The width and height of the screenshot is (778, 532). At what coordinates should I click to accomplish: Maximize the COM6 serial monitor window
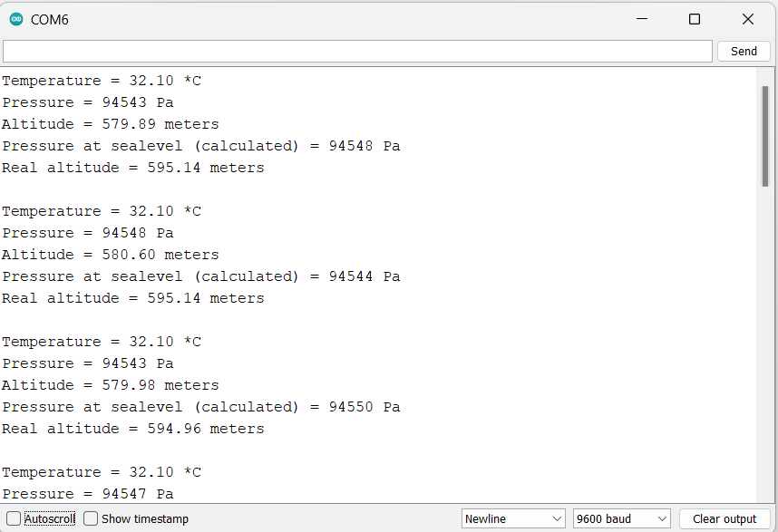tap(695, 19)
